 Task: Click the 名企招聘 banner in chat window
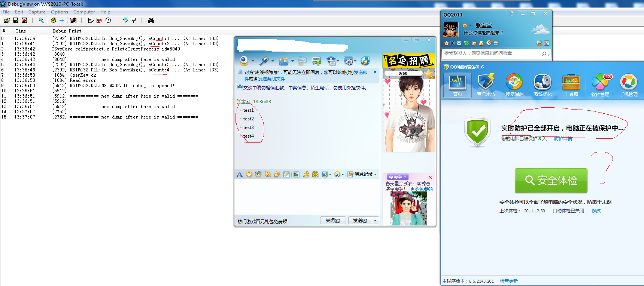[x=408, y=61]
